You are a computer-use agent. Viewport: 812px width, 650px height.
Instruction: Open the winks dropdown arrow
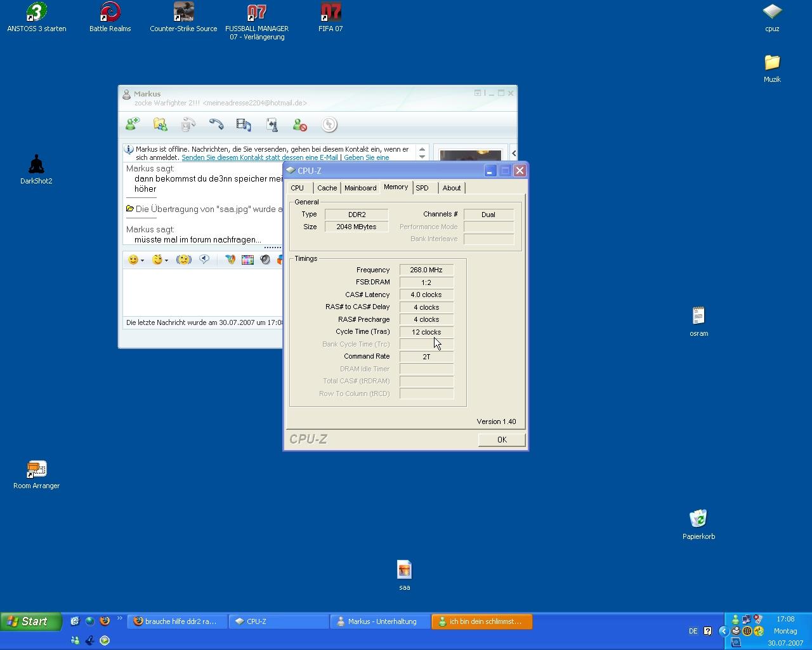click(166, 260)
